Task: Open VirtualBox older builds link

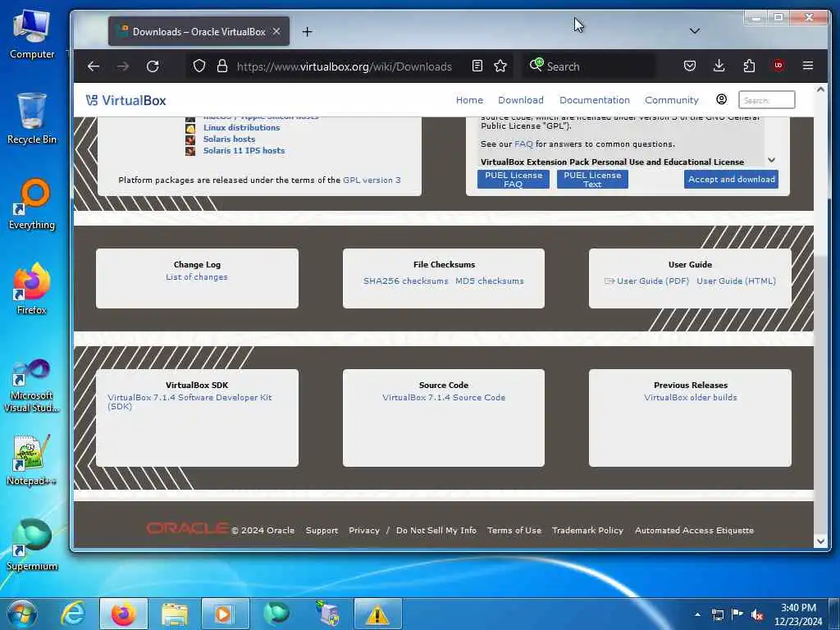Action: tap(691, 398)
